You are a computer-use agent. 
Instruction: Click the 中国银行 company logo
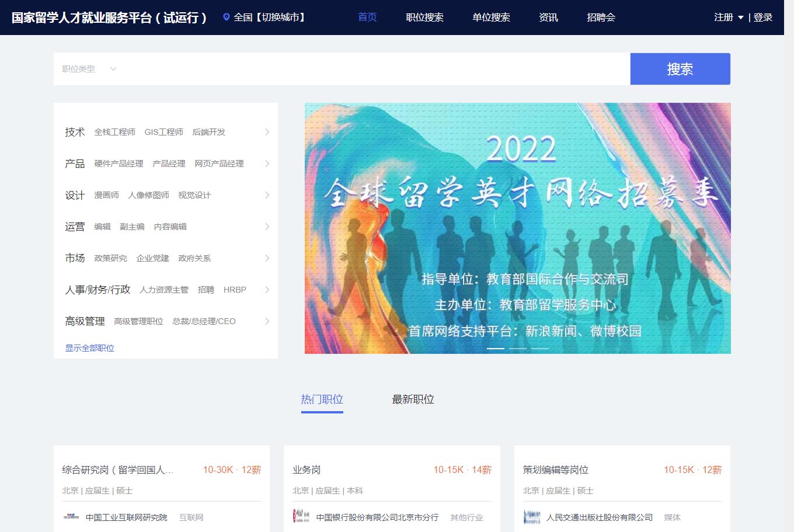coord(301,517)
